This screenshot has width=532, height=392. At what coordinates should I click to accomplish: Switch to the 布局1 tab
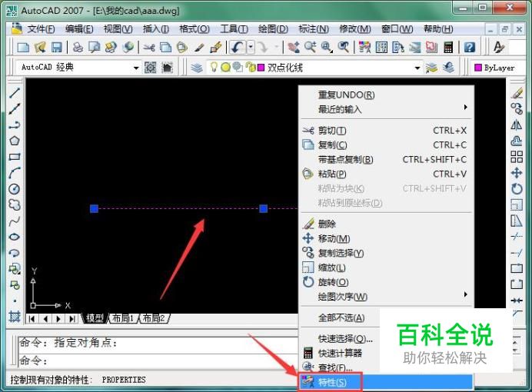tap(122, 318)
